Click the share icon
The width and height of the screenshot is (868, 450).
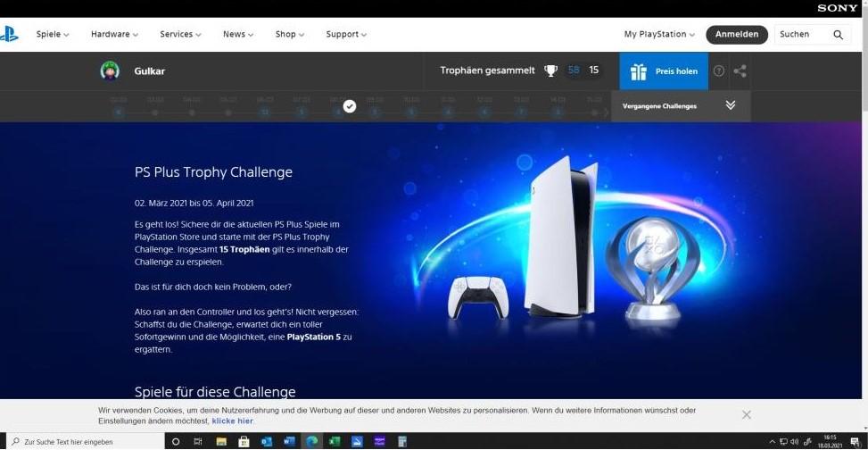pyautogui.click(x=740, y=71)
